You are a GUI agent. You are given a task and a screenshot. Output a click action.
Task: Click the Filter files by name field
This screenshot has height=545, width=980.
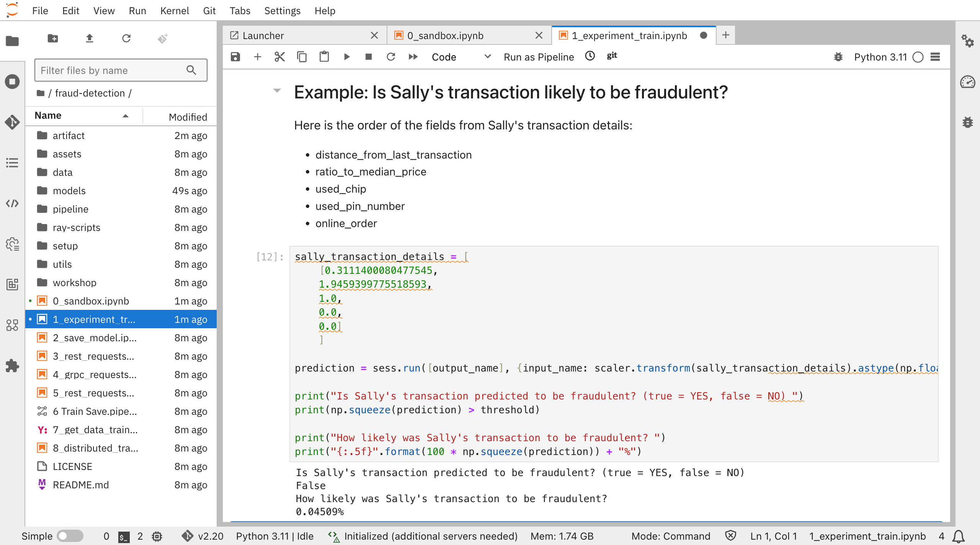(x=112, y=70)
